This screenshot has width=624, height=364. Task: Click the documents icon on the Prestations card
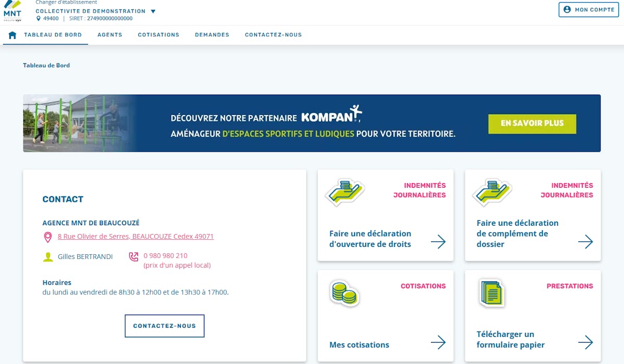491,292
